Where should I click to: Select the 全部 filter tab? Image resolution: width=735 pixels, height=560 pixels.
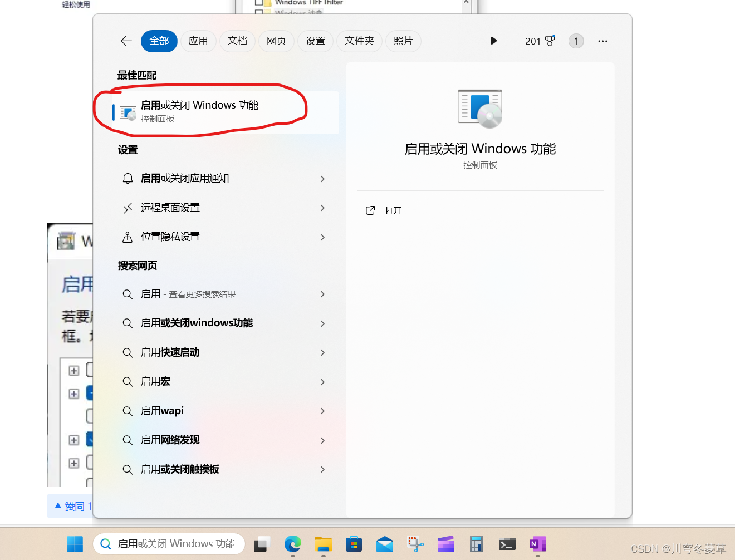tap(159, 41)
